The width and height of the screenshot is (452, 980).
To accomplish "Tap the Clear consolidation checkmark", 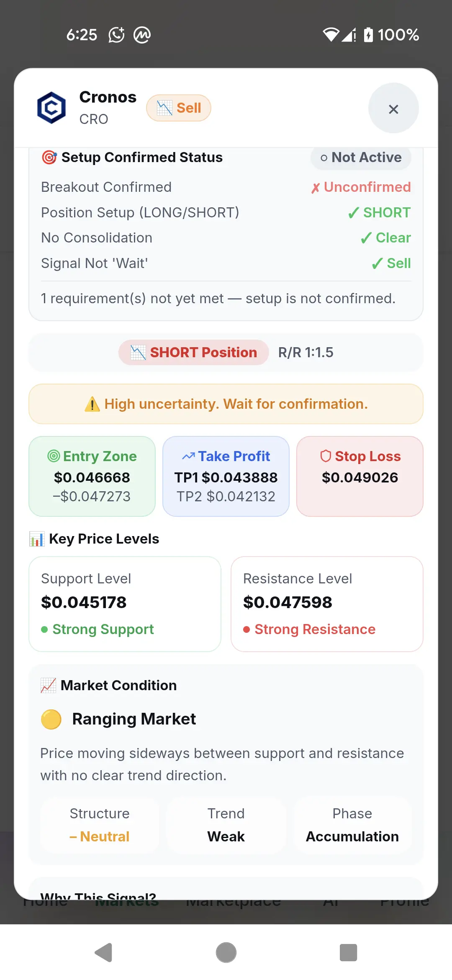I will 366,238.
